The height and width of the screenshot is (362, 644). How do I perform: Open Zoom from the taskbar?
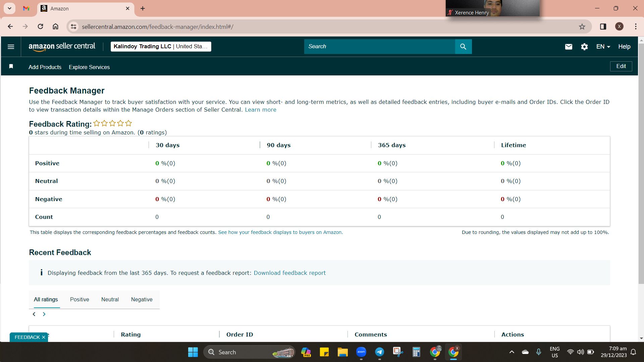pos(361,352)
